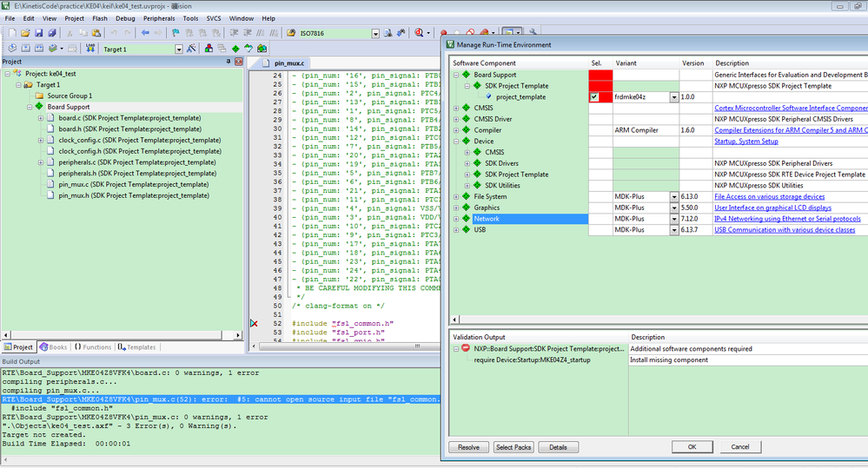Screen dimensions: 868x468
Task: Rebuild all target files
Action: tap(39, 49)
